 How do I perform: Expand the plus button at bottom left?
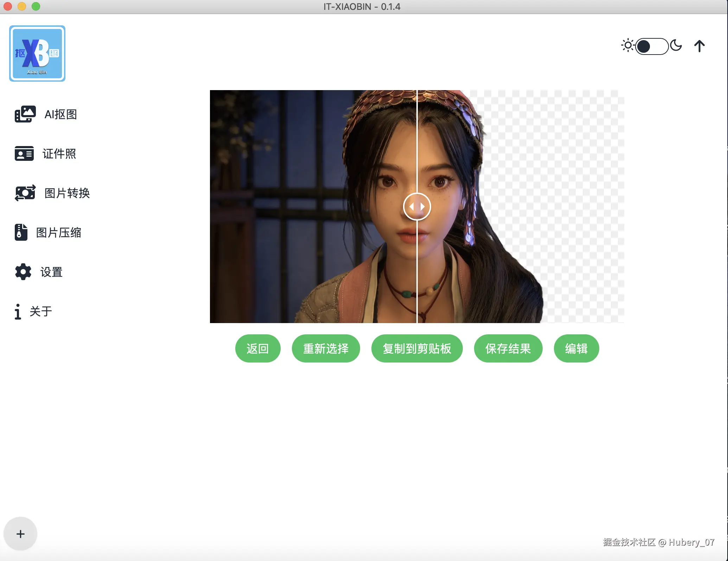click(x=20, y=534)
